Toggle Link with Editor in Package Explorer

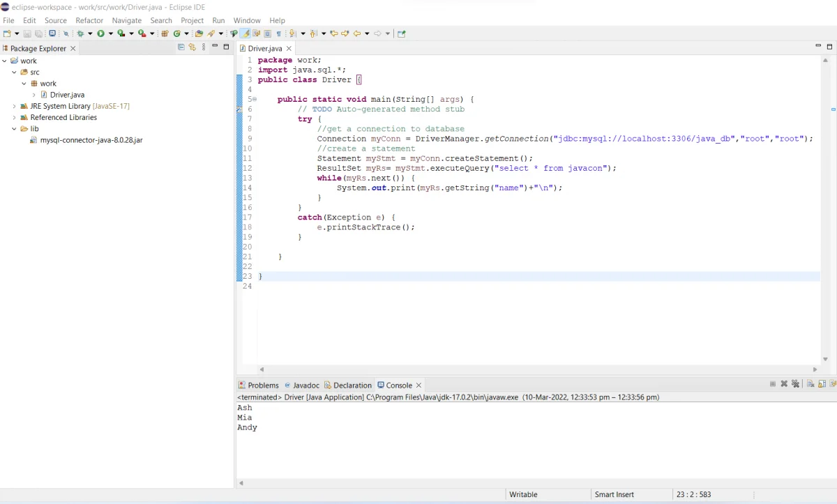point(193,47)
